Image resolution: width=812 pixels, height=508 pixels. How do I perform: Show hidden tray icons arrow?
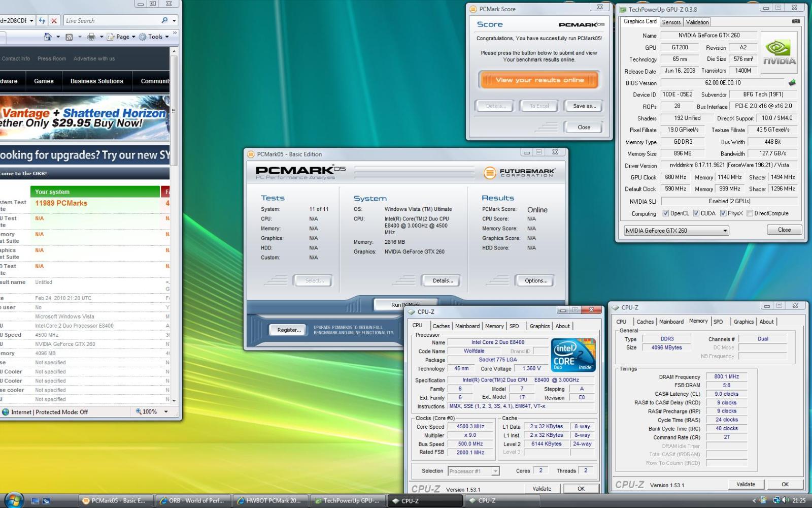(x=754, y=500)
